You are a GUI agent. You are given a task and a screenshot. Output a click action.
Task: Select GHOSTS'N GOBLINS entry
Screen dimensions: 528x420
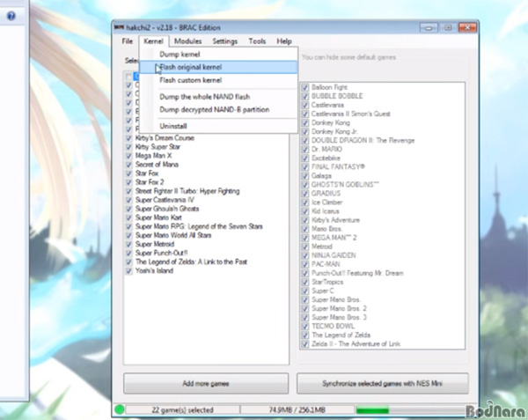(345, 185)
